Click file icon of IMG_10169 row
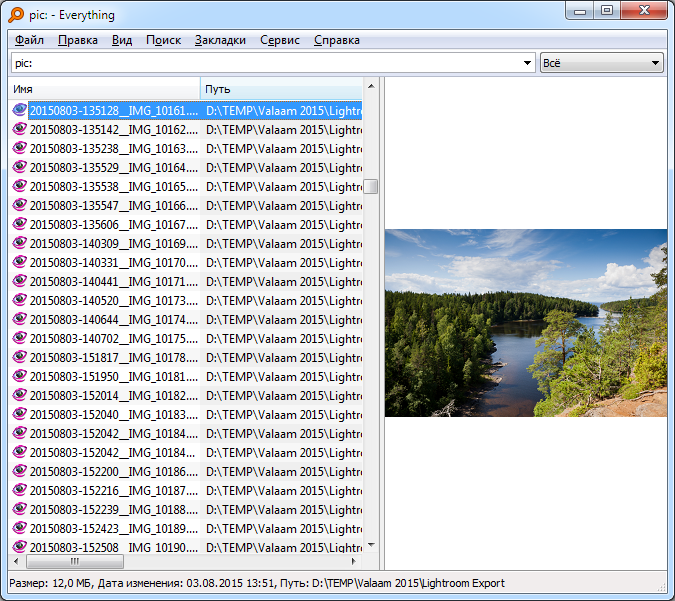The image size is (675, 601). [x=19, y=242]
